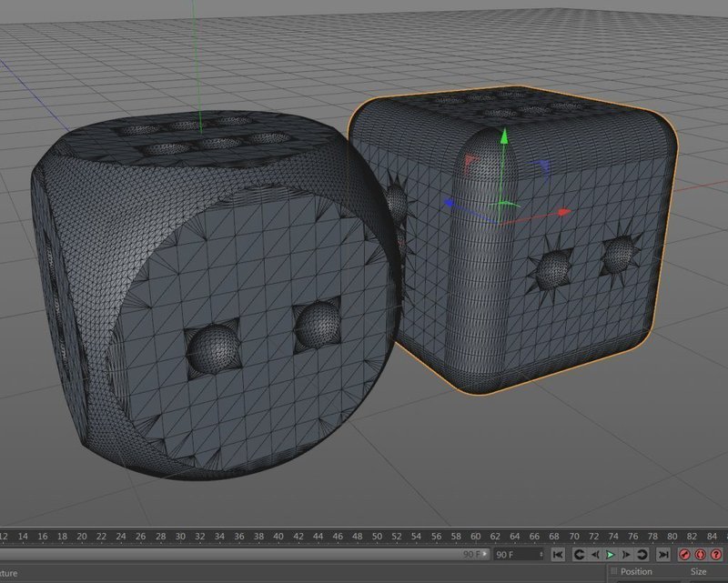Screen dimensions: 728x583
Task: Click the preview range arrow next to 90 F
Action: pyautogui.click(x=486, y=554)
